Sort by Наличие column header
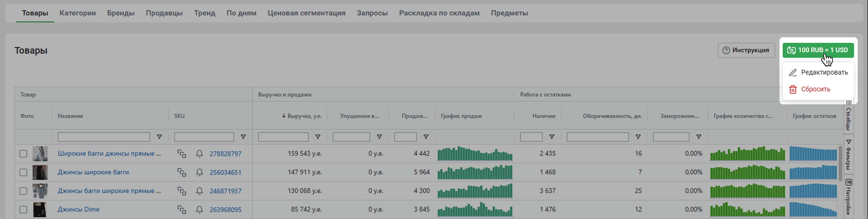Viewport: 868px width, 219px height. (x=544, y=116)
